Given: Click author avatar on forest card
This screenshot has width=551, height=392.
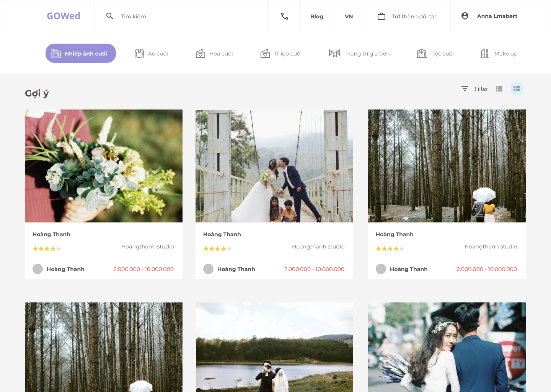Looking at the screenshot, I should click(x=381, y=269).
